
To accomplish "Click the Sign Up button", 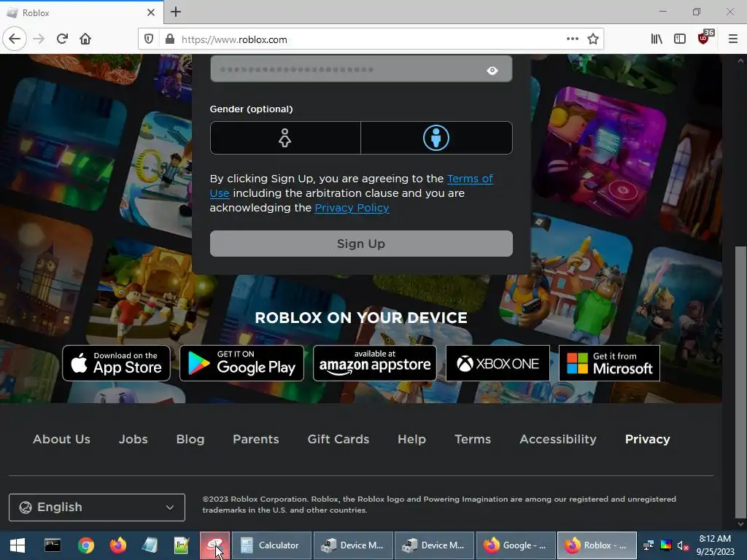I will tap(361, 244).
